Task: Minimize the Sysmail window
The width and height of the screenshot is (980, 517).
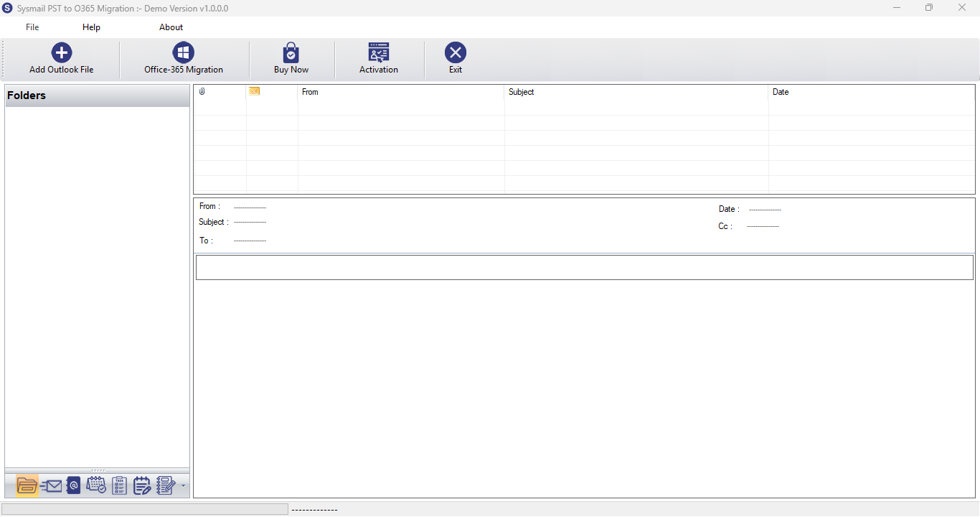Action: tap(897, 8)
